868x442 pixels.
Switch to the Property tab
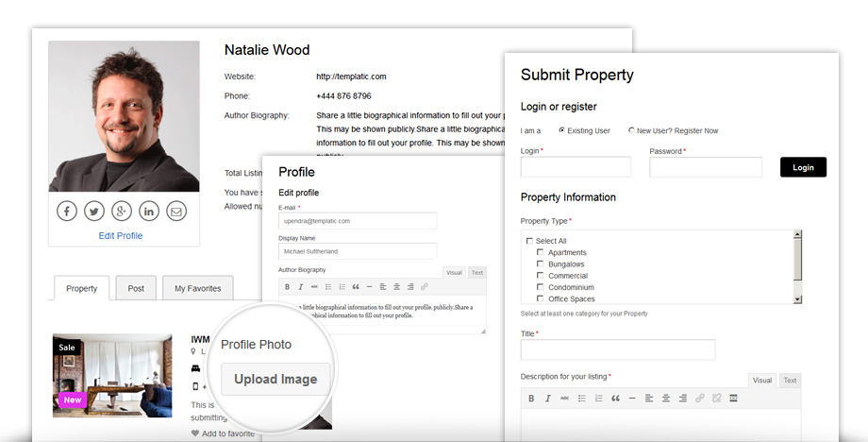pyautogui.click(x=81, y=288)
